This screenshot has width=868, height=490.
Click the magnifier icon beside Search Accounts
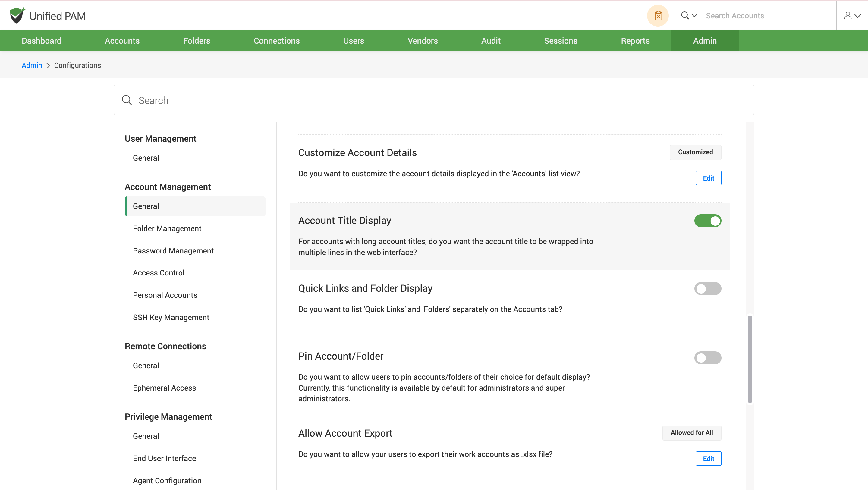tap(685, 15)
